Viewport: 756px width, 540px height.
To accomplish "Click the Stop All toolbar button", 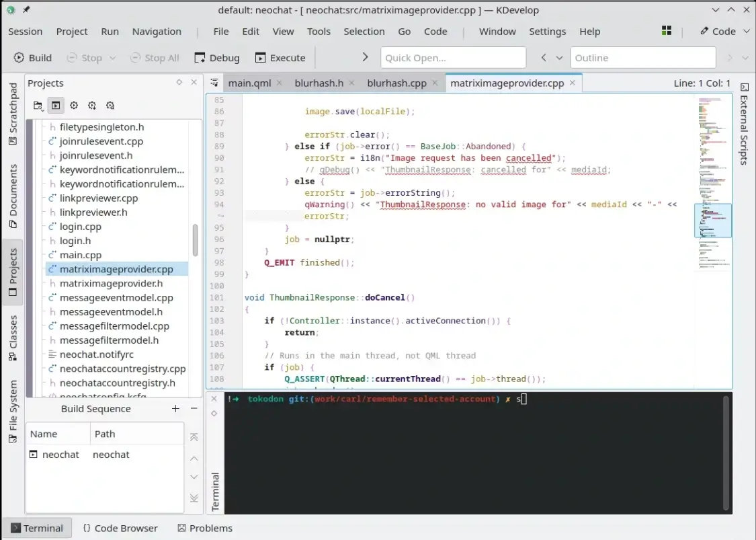I will point(155,57).
